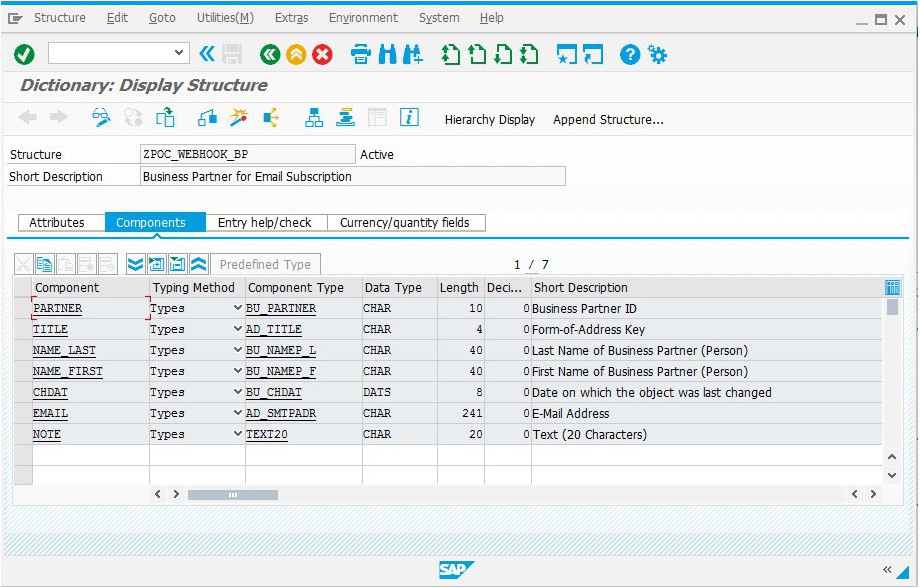Open the Goto menu
This screenshot has height=588, width=920.
click(163, 18)
